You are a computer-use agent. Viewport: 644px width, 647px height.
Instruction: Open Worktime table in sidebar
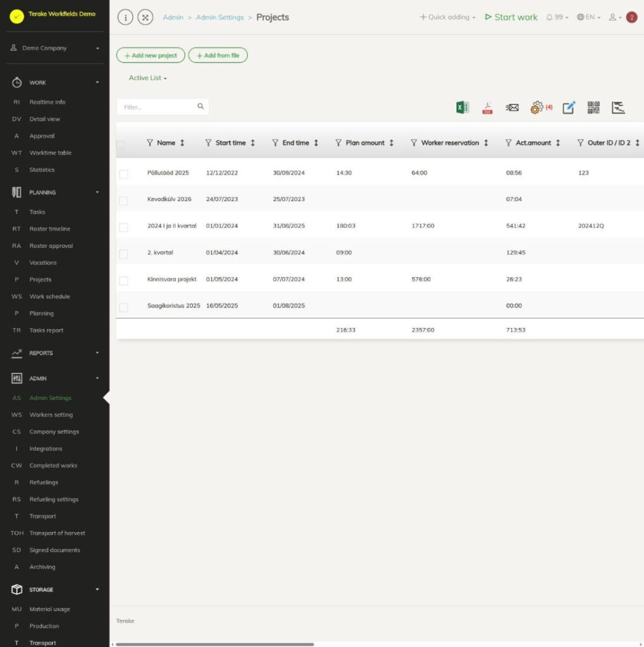pyautogui.click(x=51, y=153)
